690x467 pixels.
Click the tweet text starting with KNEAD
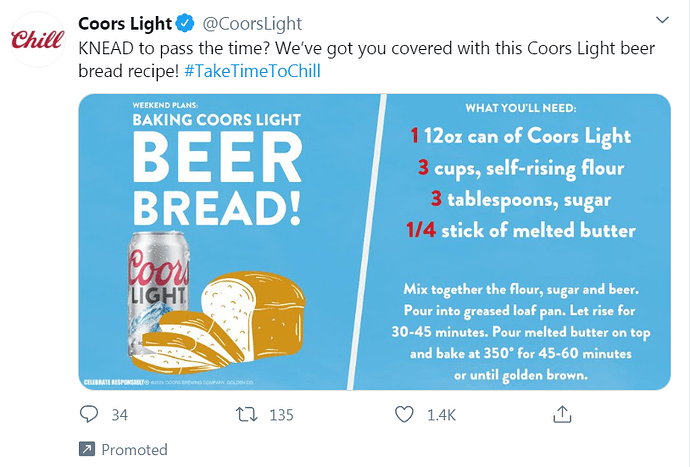click(300, 48)
